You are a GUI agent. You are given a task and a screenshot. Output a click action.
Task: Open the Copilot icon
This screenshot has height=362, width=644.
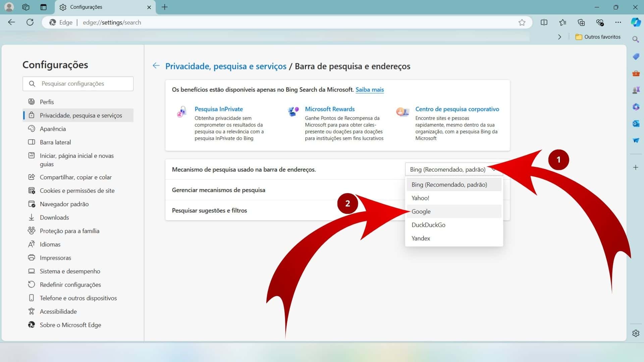(636, 22)
